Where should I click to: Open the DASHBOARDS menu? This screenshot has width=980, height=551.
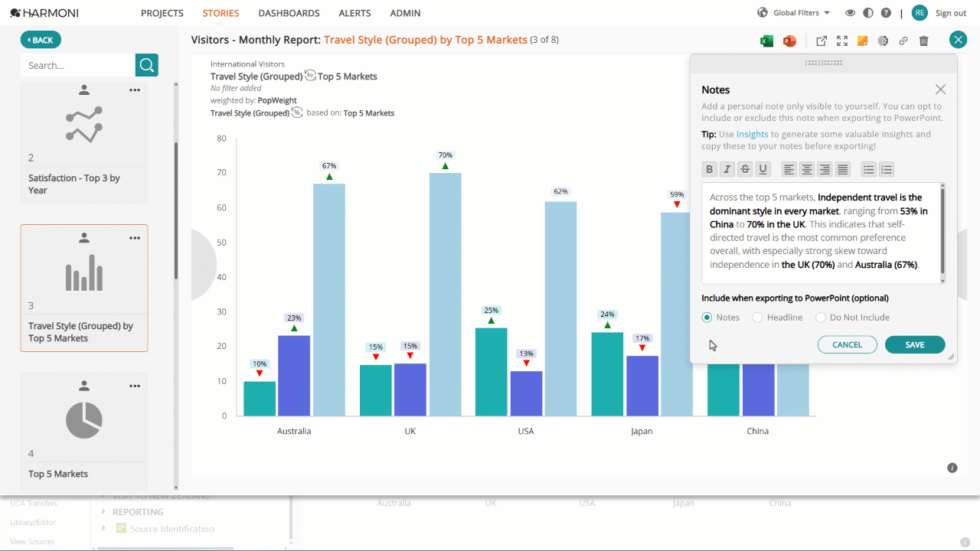pyautogui.click(x=289, y=13)
